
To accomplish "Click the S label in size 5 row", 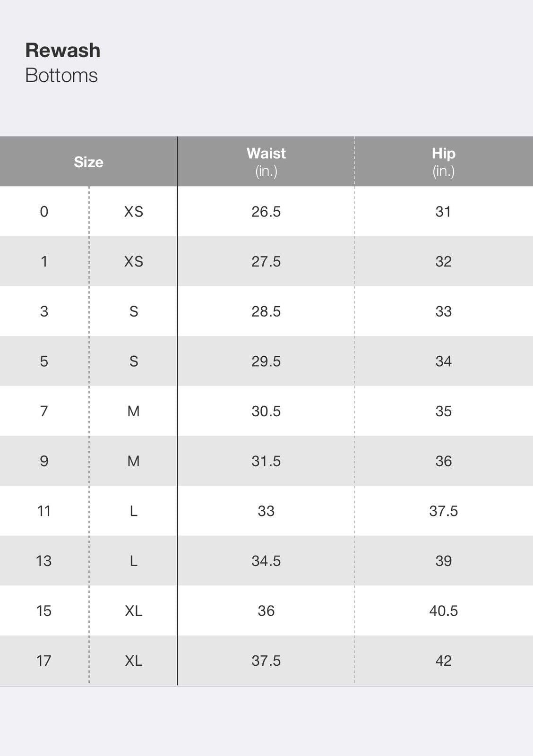I will tap(133, 361).
